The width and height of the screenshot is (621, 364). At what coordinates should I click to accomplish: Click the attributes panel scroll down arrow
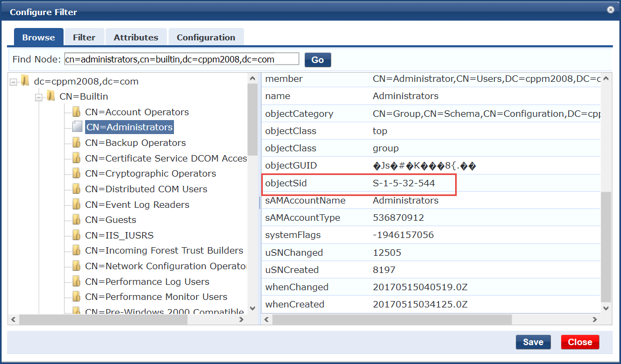tap(606, 308)
